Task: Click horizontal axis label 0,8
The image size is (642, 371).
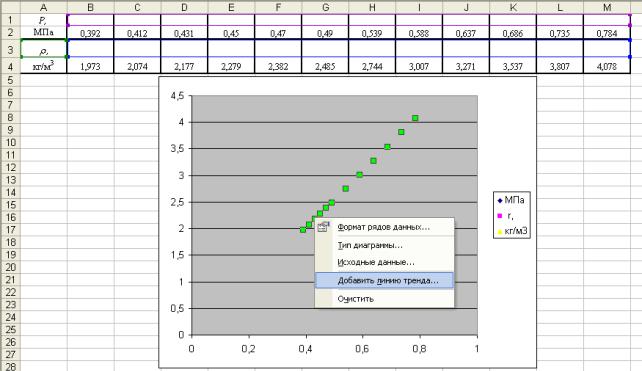Action: (419, 349)
